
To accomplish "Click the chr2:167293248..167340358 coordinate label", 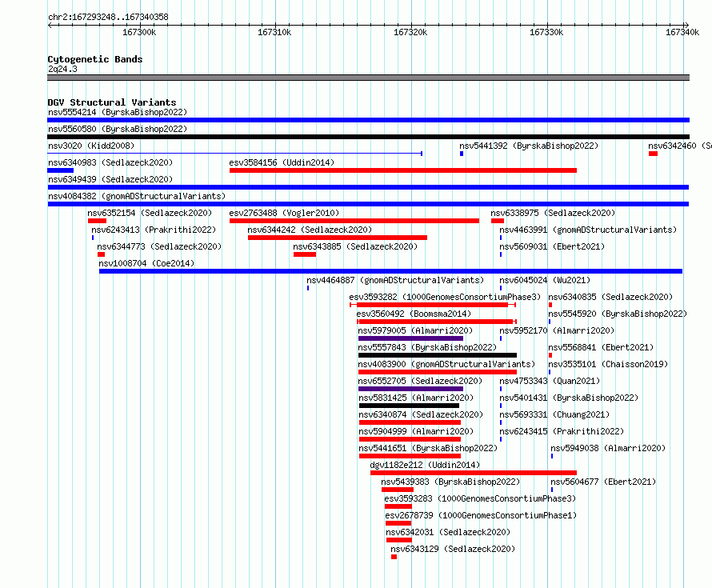I will coord(108,17).
